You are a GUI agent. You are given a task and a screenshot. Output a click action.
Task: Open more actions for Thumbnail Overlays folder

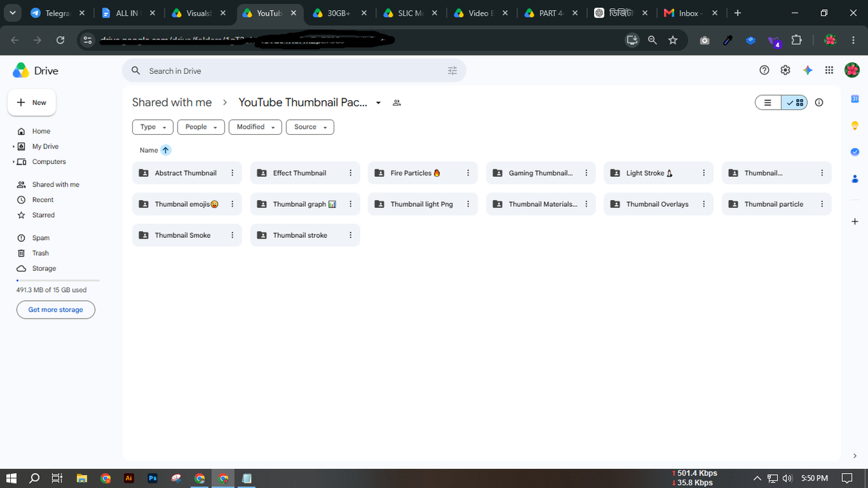tap(704, 204)
